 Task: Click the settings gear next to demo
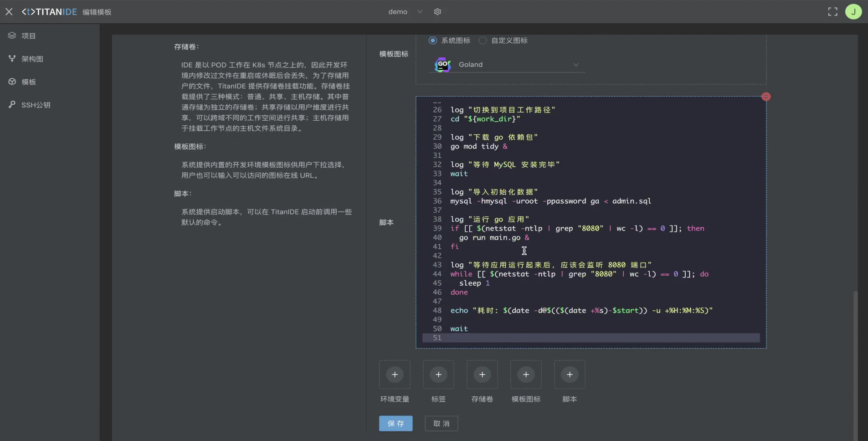click(x=437, y=12)
